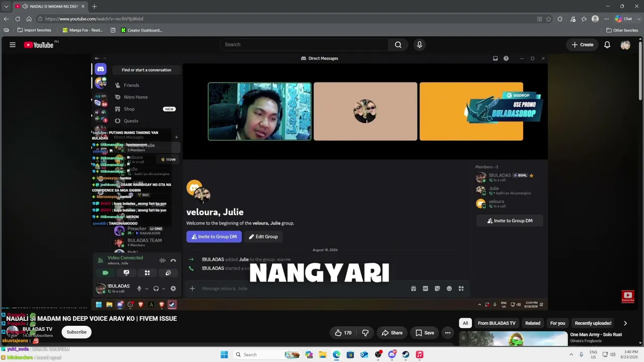644x362 pixels.
Task: Open Discord GIF picker in message bar
Action: pos(425,289)
